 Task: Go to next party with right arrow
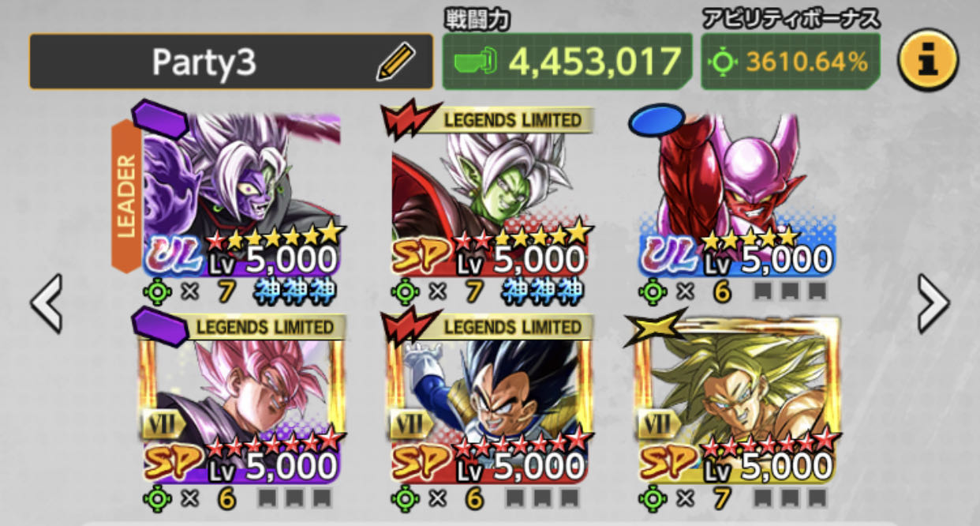[x=933, y=303]
